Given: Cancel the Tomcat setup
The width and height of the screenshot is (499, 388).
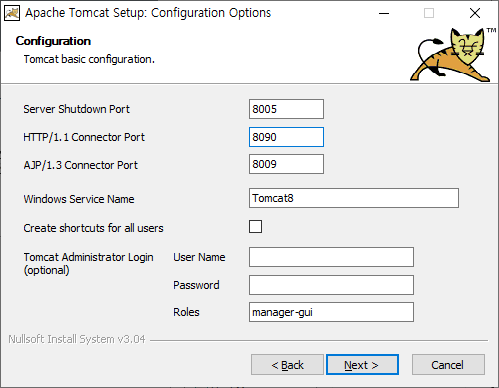Looking at the screenshot, I should click(x=448, y=365).
